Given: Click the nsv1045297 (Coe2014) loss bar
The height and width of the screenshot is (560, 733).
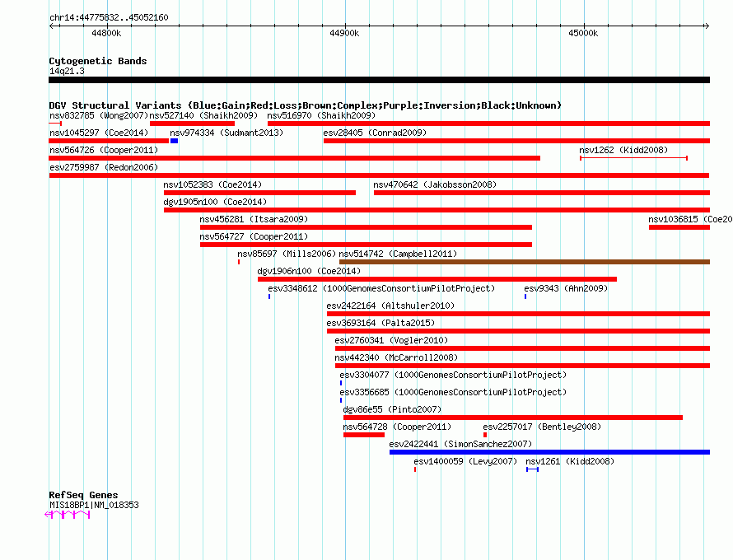Looking at the screenshot, I should [x=109, y=141].
